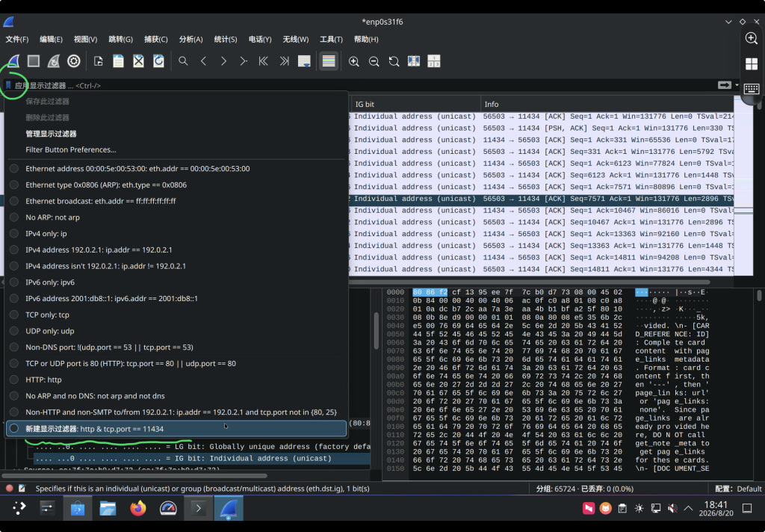Viewport: 765px width, 532px height.
Task: Select the 'HTTP: http' filter
Action: (176, 380)
